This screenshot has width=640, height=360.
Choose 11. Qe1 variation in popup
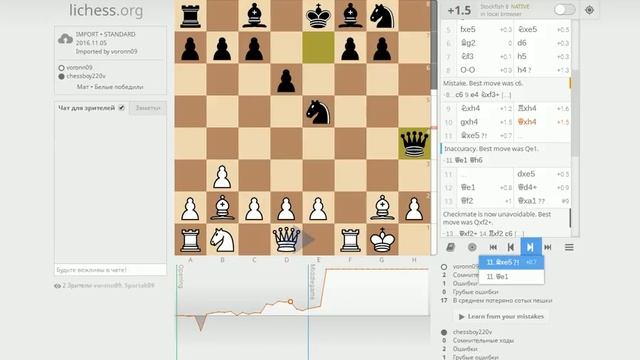[x=511, y=276]
